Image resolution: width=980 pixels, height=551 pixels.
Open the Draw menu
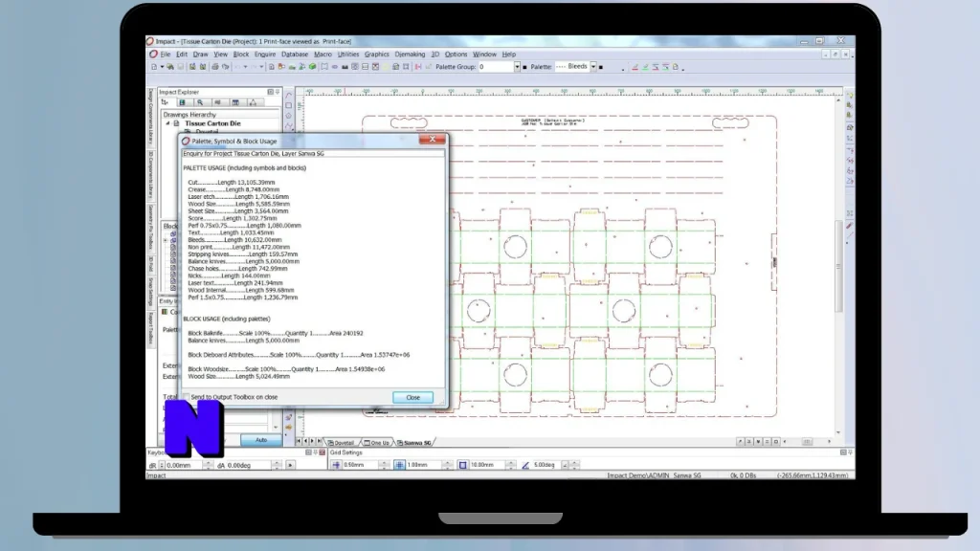click(x=200, y=55)
